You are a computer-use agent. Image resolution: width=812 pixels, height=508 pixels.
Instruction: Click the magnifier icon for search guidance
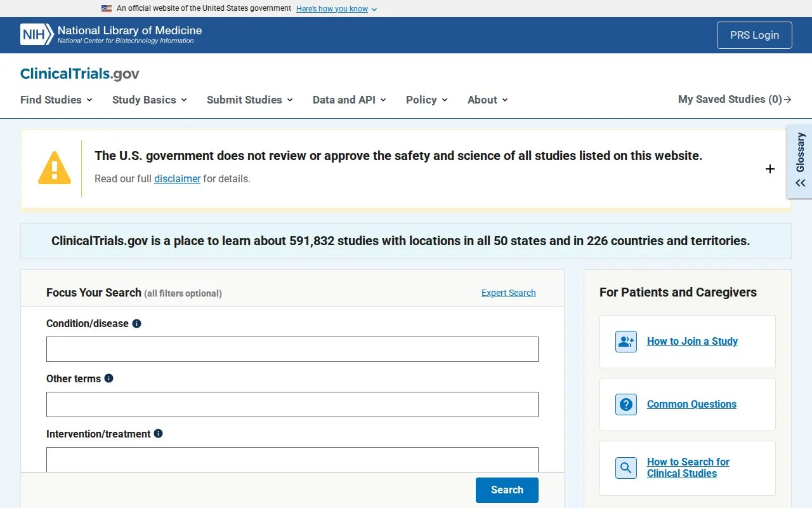[x=626, y=468]
